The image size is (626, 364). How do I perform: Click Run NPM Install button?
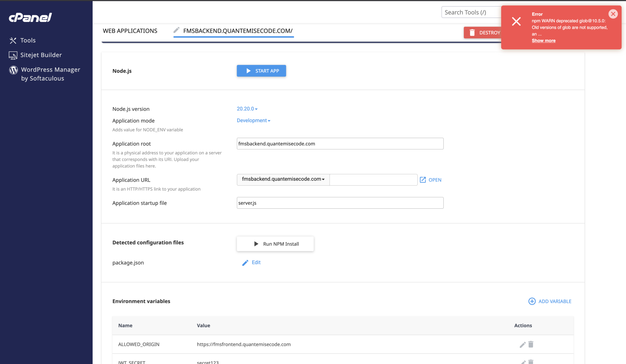coord(275,244)
